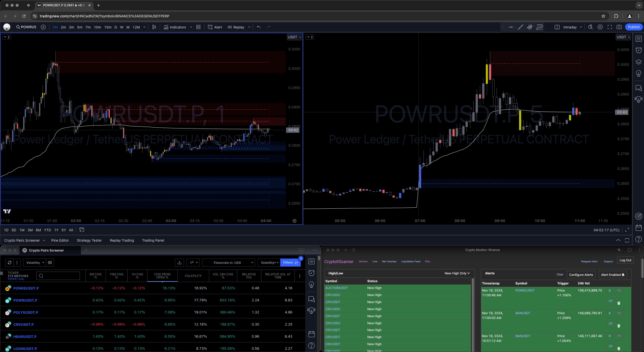644x352 pixels.
Task: Refresh the Crypto Pairs Screener data
Action: click(10, 263)
